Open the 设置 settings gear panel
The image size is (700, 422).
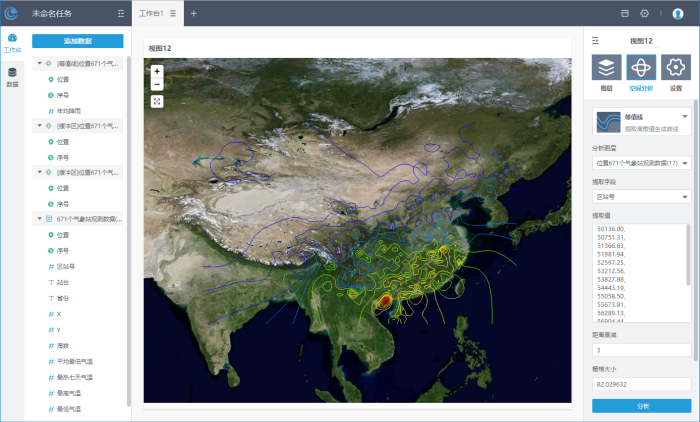pyautogui.click(x=676, y=68)
